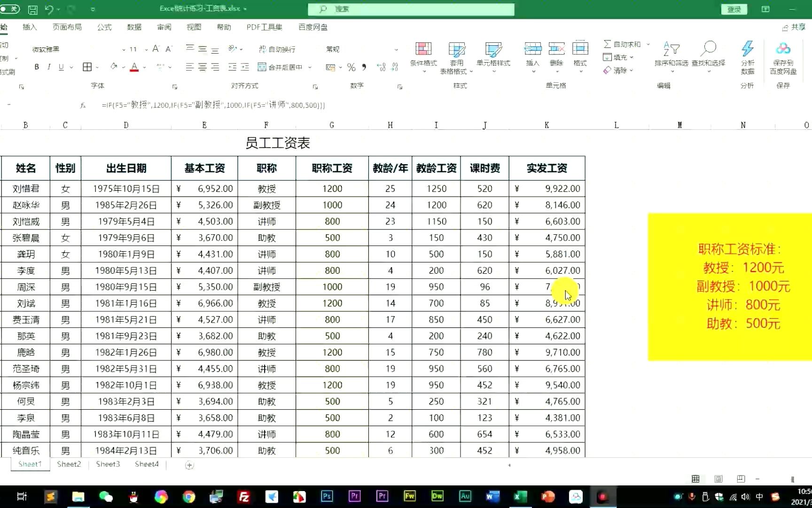Click the increase decimal icon
This screenshot has width=812, height=508.
point(381,67)
